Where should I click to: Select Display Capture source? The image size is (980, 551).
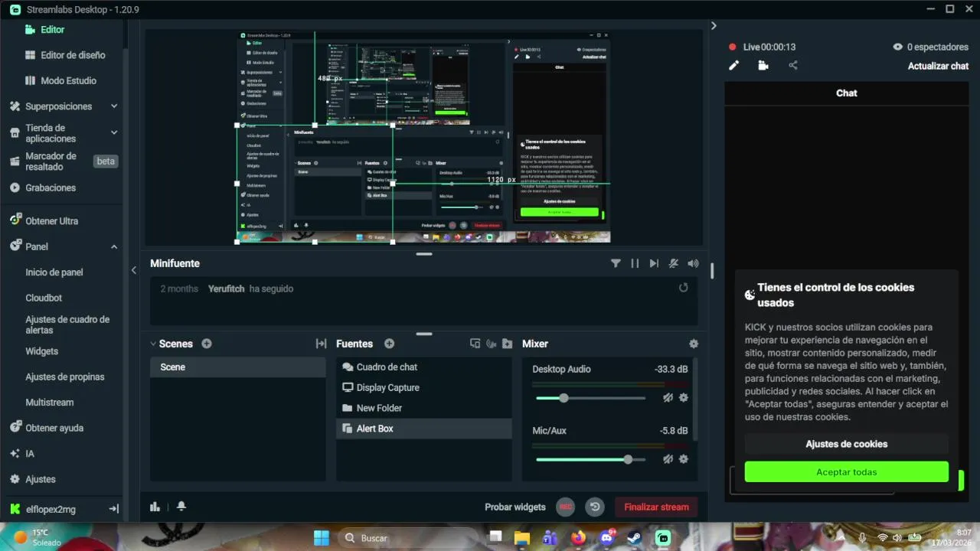coord(424,388)
